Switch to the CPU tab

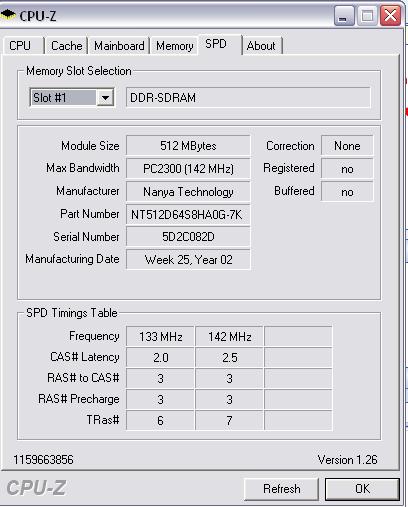click(24, 46)
